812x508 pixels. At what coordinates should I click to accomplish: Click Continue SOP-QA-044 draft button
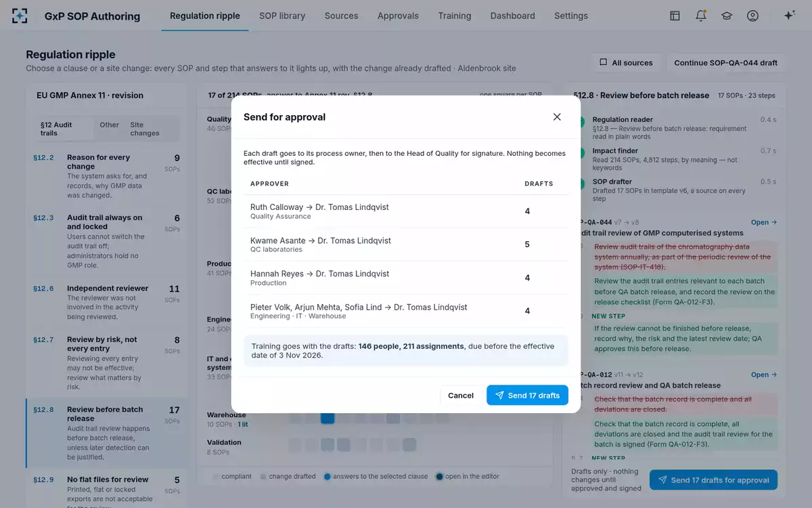click(726, 63)
